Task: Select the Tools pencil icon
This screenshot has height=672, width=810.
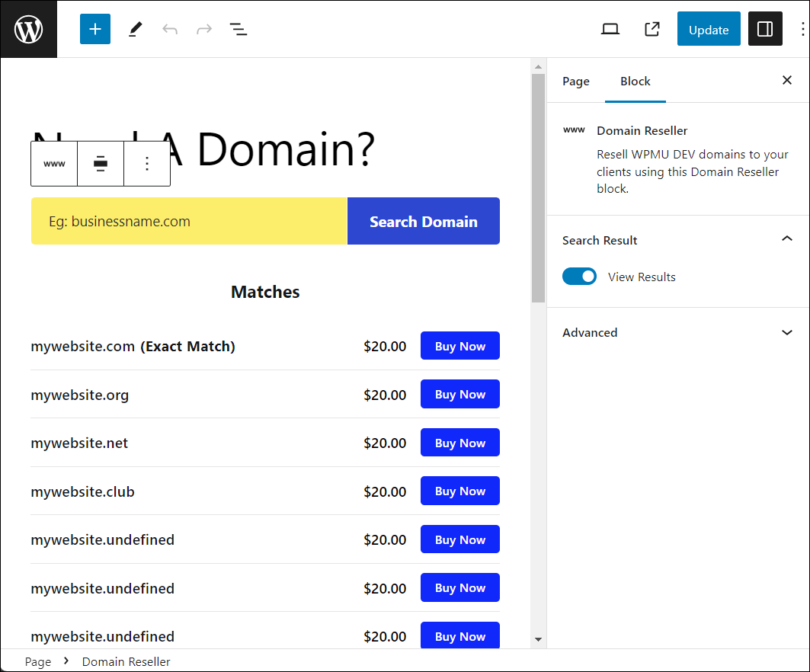Action: (135, 28)
